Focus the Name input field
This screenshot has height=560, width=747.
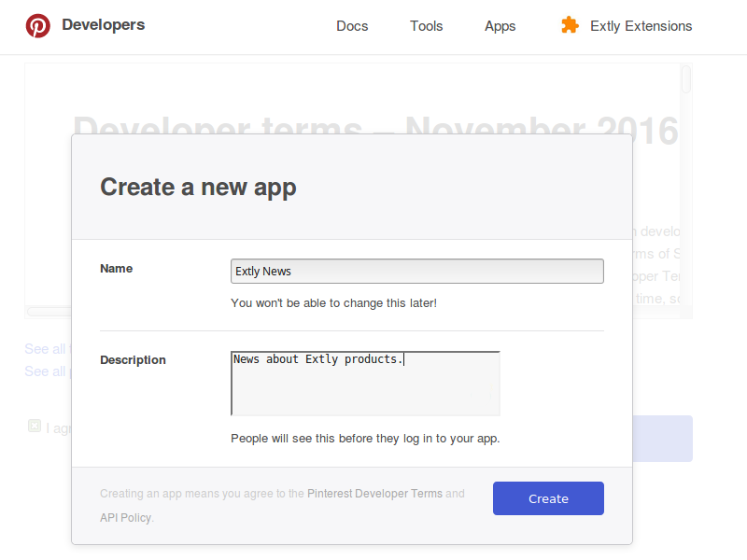click(x=417, y=271)
